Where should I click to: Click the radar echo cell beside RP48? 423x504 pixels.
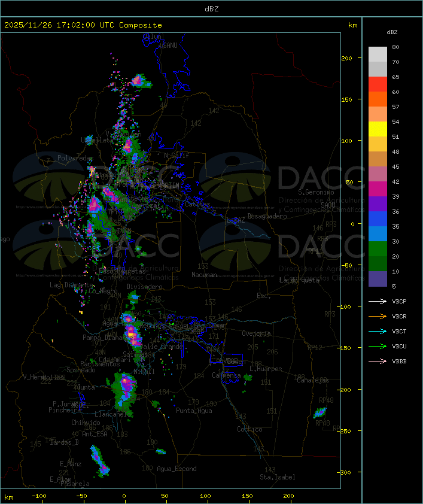pyautogui.click(x=320, y=412)
